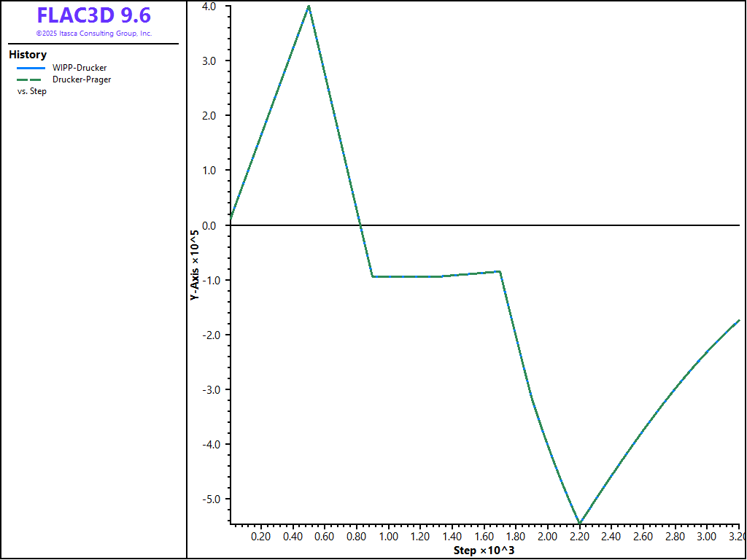Click the 0.20 tick label on X axis

[x=261, y=537]
